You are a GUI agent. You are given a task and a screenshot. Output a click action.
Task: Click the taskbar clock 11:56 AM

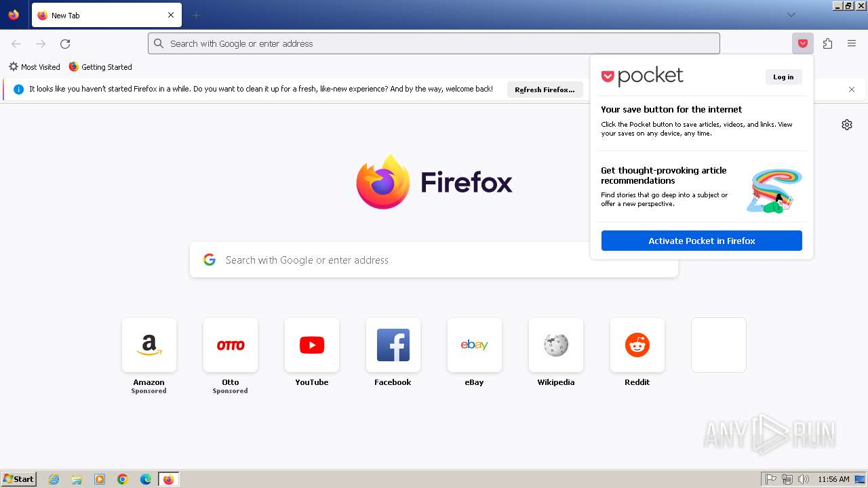click(x=833, y=479)
